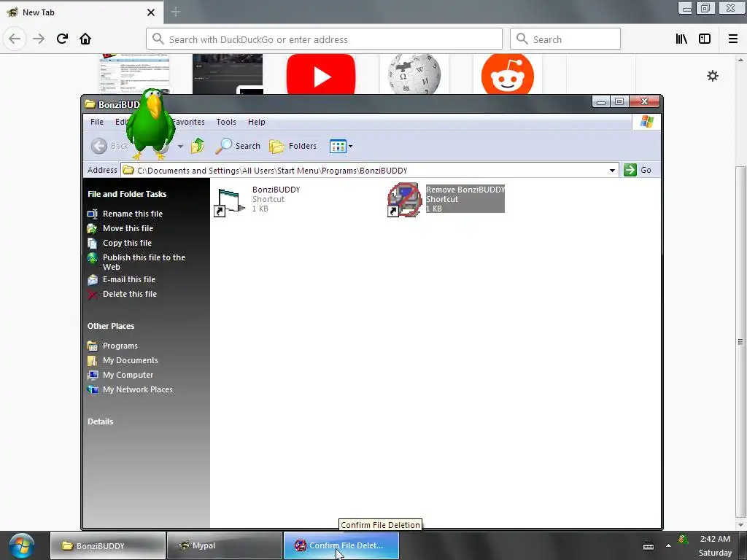Toggle the browser sidebar icon
The image size is (747, 560).
tap(705, 39)
